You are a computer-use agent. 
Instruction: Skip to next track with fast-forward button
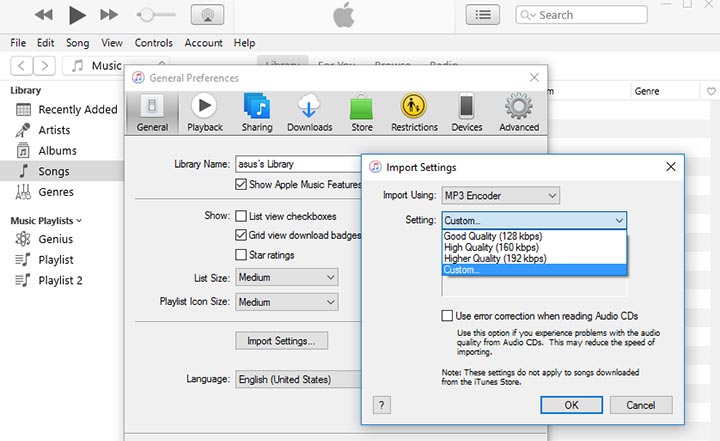tap(109, 15)
